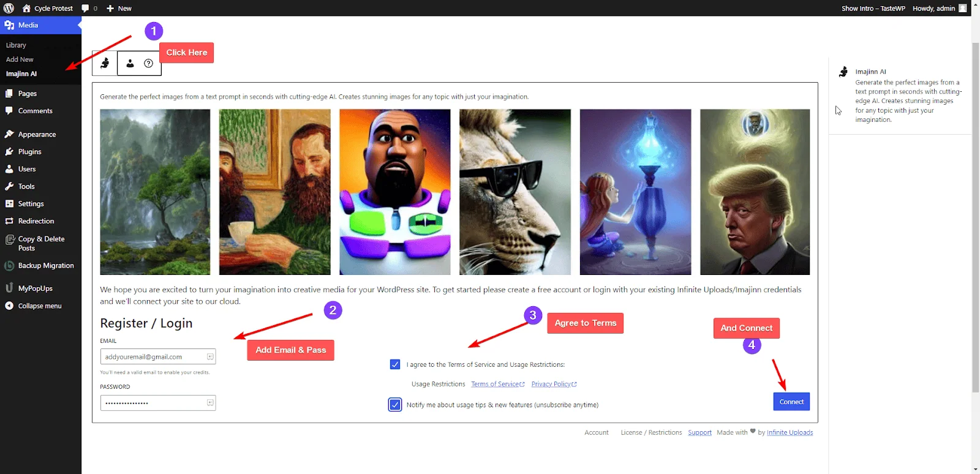The height and width of the screenshot is (474, 980).
Task: Click the autofill icon in the email field
Action: (x=210, y=356)
